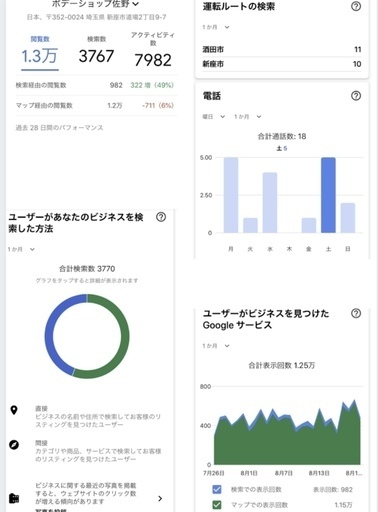Click the -711 (6%) change value
Image resolution: width=378 pixels, height=512 pixels.
coord(158,106)
